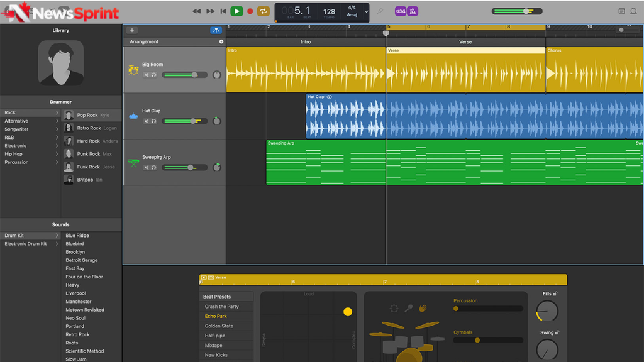Add a new track with plus button
The image size is (644, 362).
point(132,30)
